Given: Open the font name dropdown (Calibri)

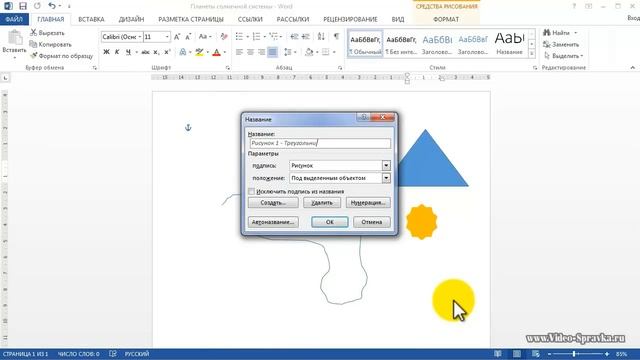Looking at the screenshot, I should (x=140, y=37).
